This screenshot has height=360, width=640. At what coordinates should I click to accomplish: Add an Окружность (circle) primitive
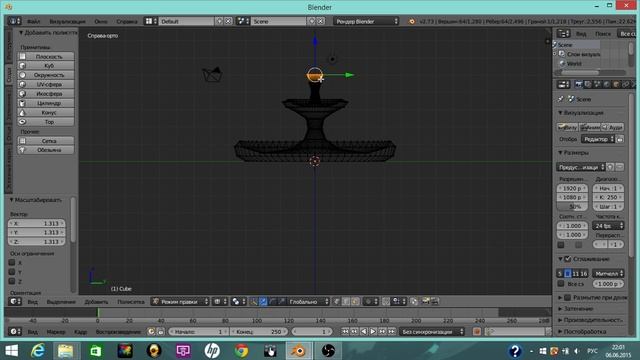(46, 75)
